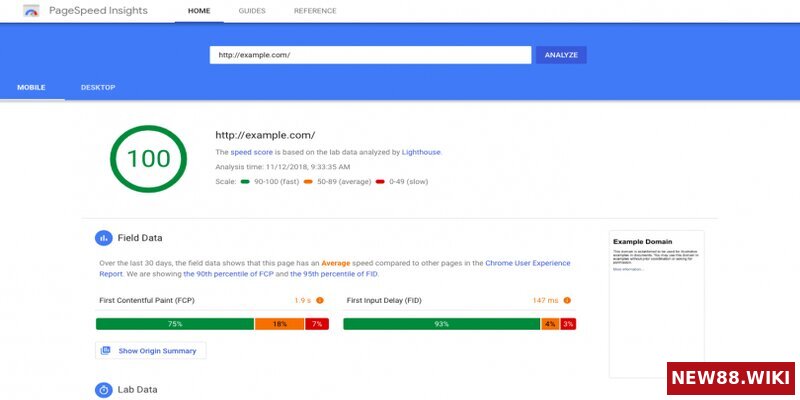Open the GUIDES tab
Image resolution: width=800 pixels, height=400 pixels.
click(x=252, y=11)
